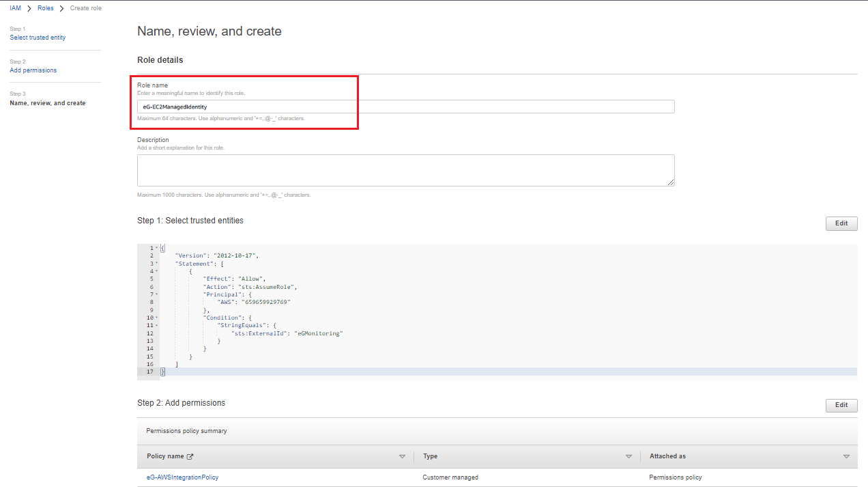This screenshot has height=487, width=868.
Task: Click the Policy name column sort arrow
Action: [402, 456]
